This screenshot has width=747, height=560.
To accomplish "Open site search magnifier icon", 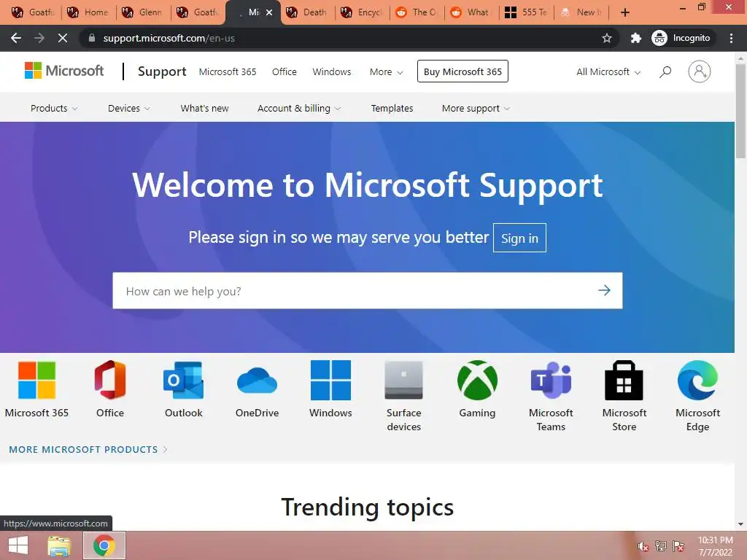I will pos(665,71).
